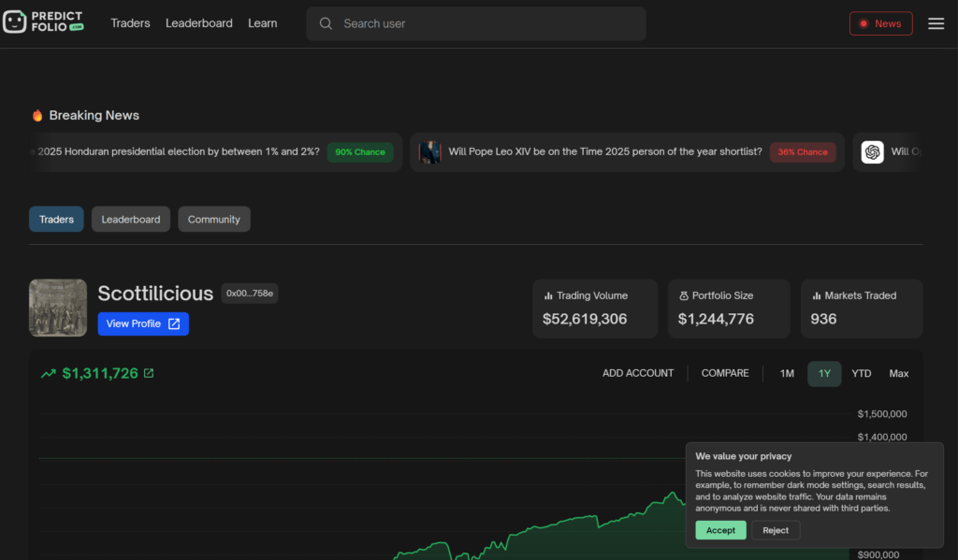Click the Breaking News flame icon
Screen dimensions: 958x560
pyautogui.click(x=37, y=115)
